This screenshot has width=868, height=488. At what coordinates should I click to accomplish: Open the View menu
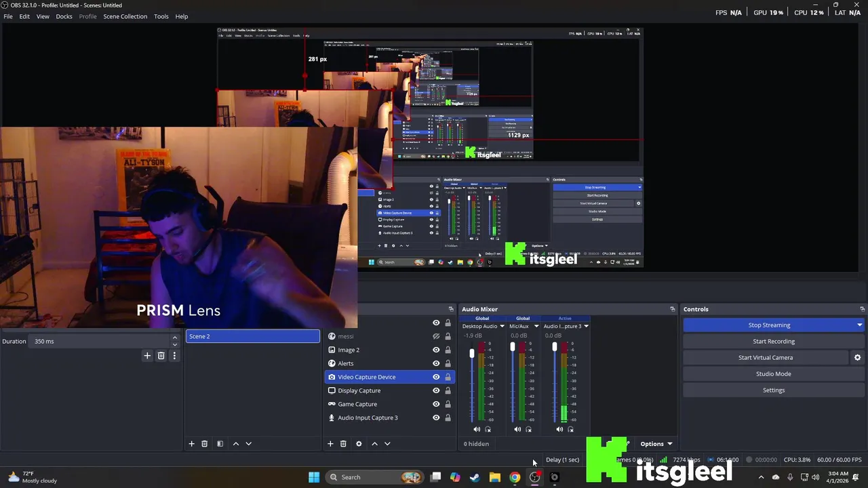click(43, 16)
